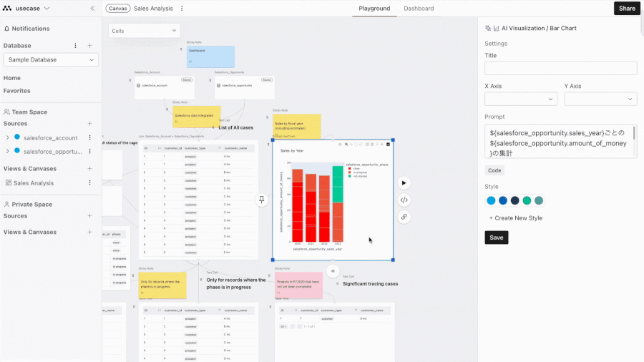Image resolution: width=644 pixels, height=362 pixels.
Task: Expand the salesforce_account tree item
Action: coord(7,137)
